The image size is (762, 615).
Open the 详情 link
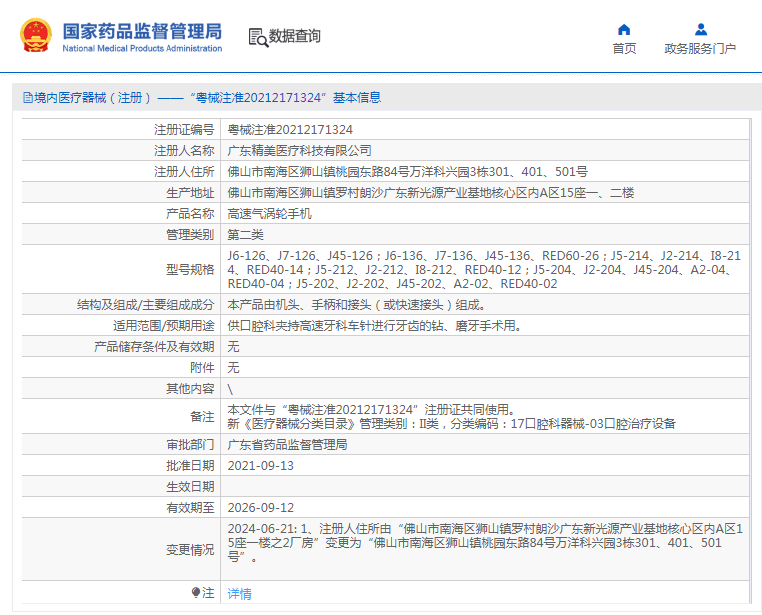[240, 594]
